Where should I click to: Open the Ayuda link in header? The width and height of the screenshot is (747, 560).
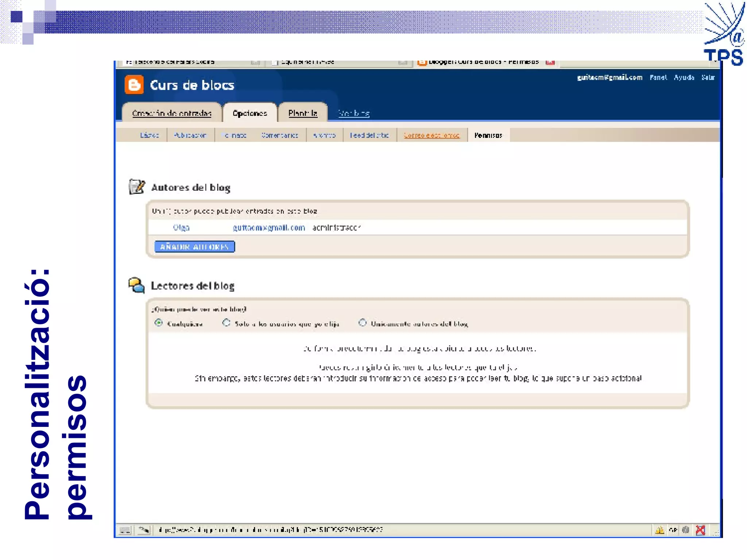coord(684,77)
